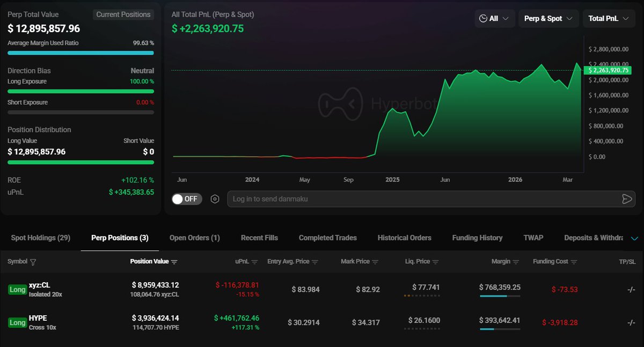Image resolution: width=644 pixels, height=347 pixels.
Task: Click HYPE entry price $ 30.2914
Action: (x=304, y=322)
